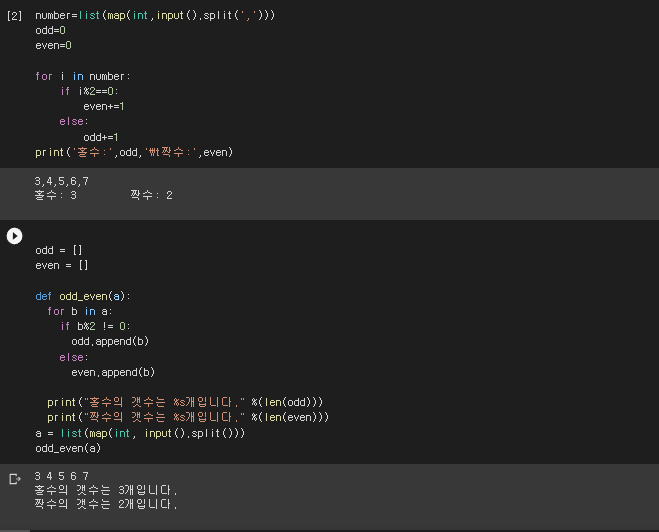Click the line for b in a:

[80, 311]
